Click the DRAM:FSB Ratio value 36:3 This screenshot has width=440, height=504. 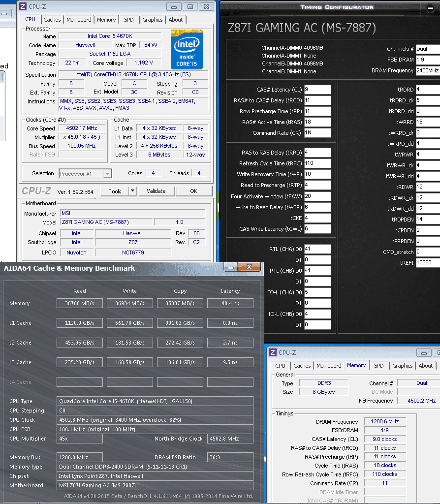click(230, 457)
